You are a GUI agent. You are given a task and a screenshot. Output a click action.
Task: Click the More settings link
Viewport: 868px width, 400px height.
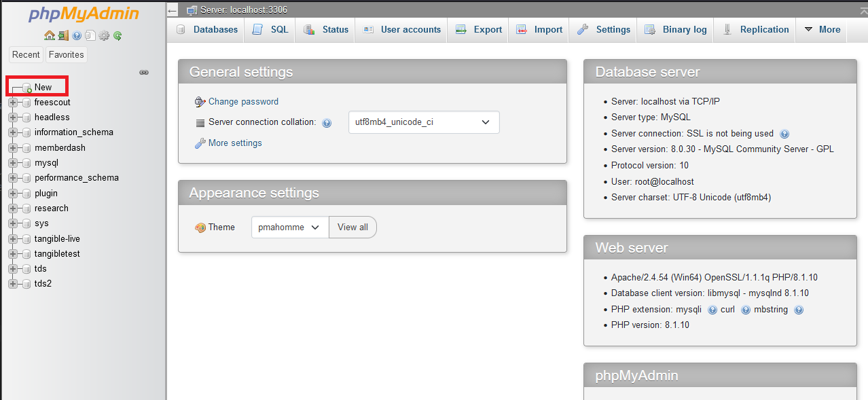pos(234,143)
